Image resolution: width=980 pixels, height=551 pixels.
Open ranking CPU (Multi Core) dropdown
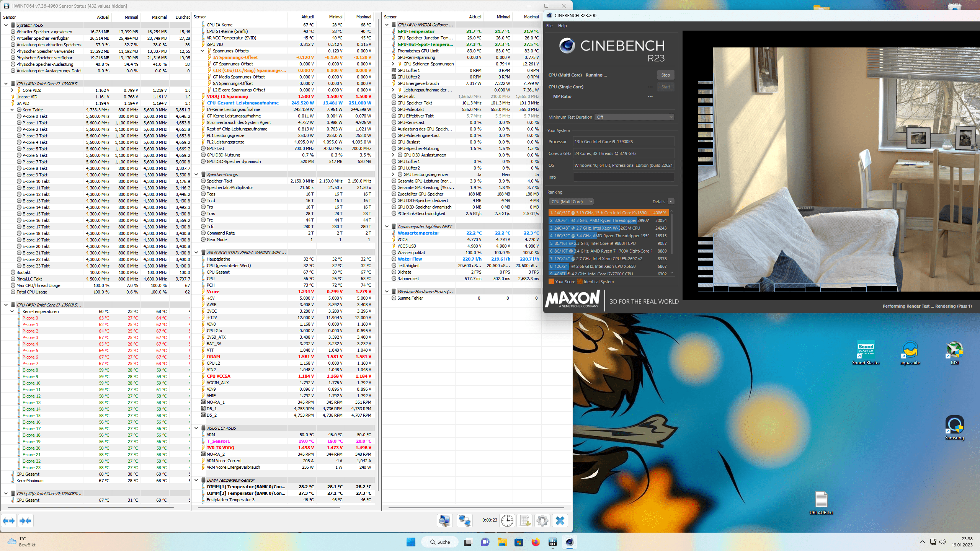(571, 202)
